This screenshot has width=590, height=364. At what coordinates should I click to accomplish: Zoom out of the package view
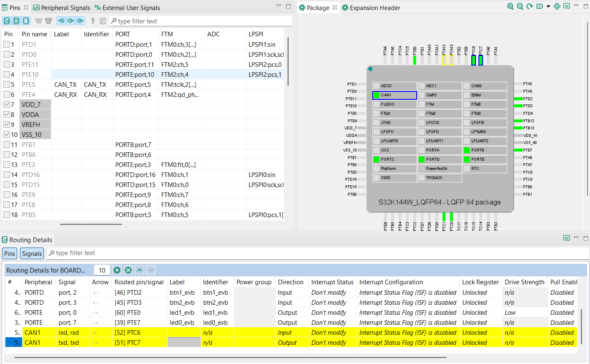click(520, 6)
